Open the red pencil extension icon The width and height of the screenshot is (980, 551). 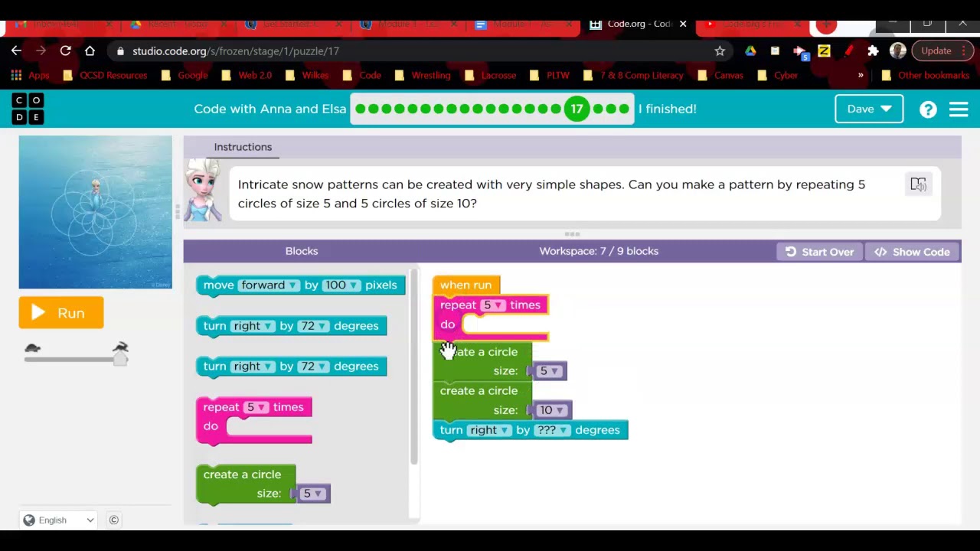[x=849, y=51]
